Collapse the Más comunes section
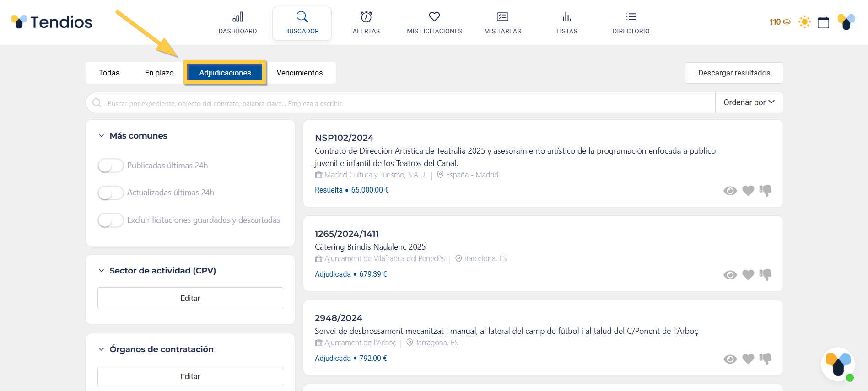The width and height of the screenshot is (868, 391). (x=102, y=136)
